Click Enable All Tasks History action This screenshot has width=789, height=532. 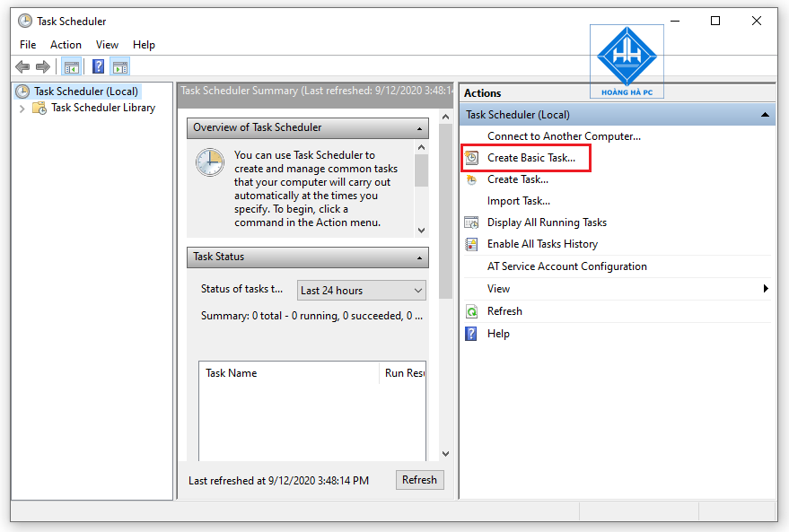(542, 244)
